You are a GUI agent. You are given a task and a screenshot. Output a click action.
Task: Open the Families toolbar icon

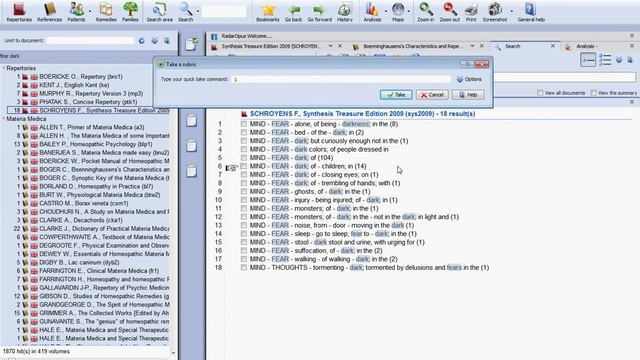pos(130,11)
